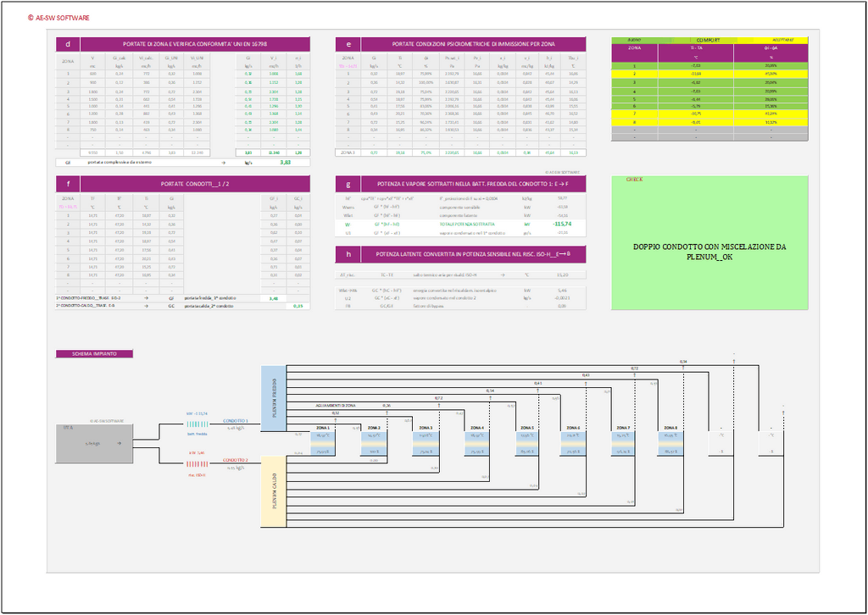Screen dimensions: 868x615
Task: Click the green CHECK result box
Action: point(709,246)
